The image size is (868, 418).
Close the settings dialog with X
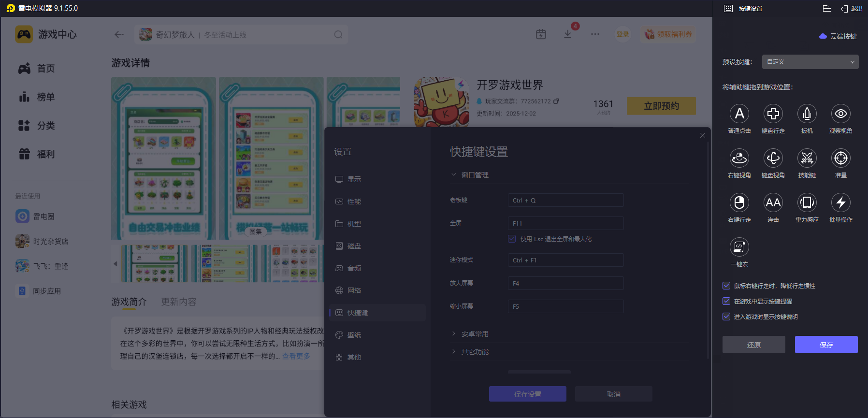pyautogui.click(x=703, y=135)
